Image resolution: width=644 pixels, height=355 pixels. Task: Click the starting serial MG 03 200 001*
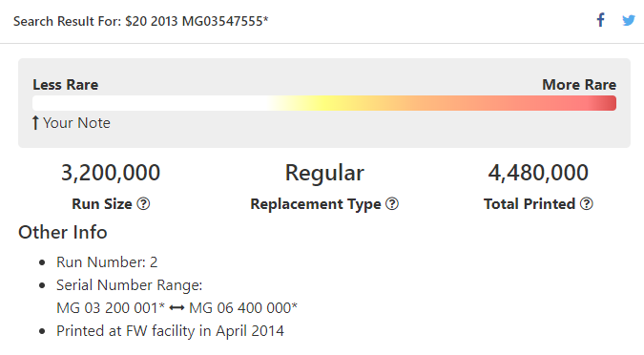pos(111,307)
